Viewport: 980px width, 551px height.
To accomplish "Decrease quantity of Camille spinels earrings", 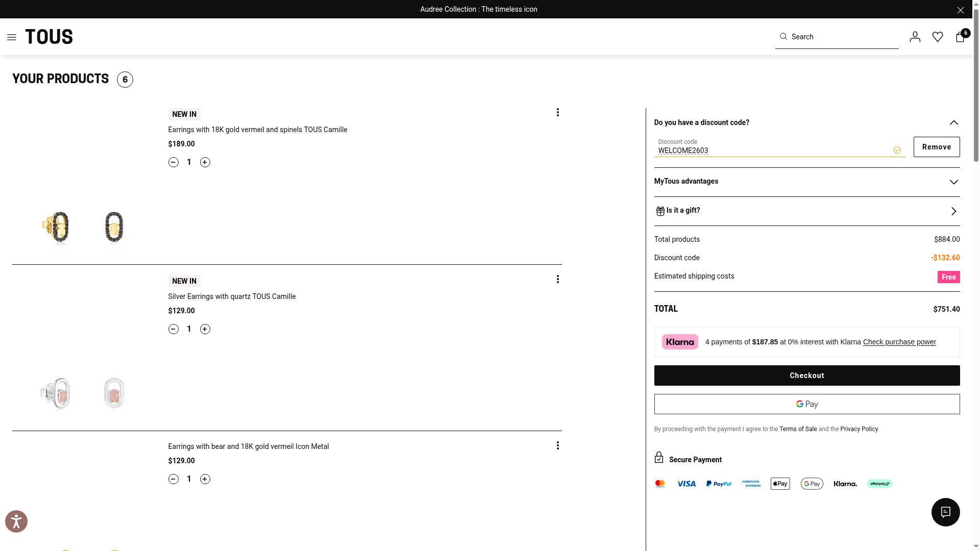I will tap(174, 162).
